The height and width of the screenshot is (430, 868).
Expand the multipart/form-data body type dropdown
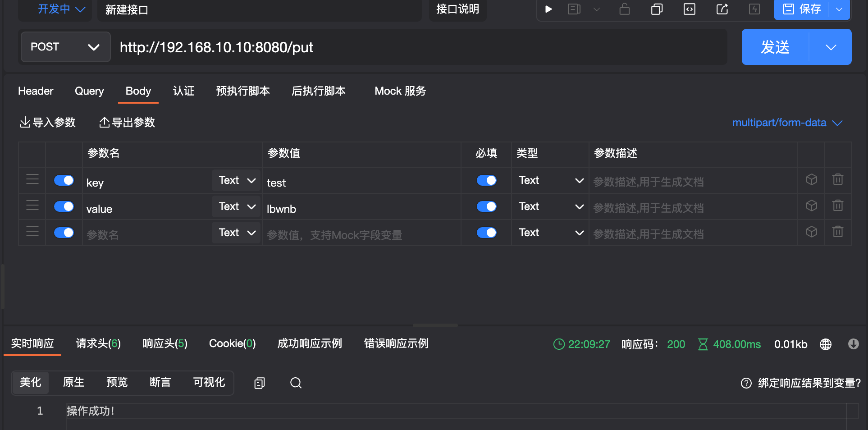point(787,123)
